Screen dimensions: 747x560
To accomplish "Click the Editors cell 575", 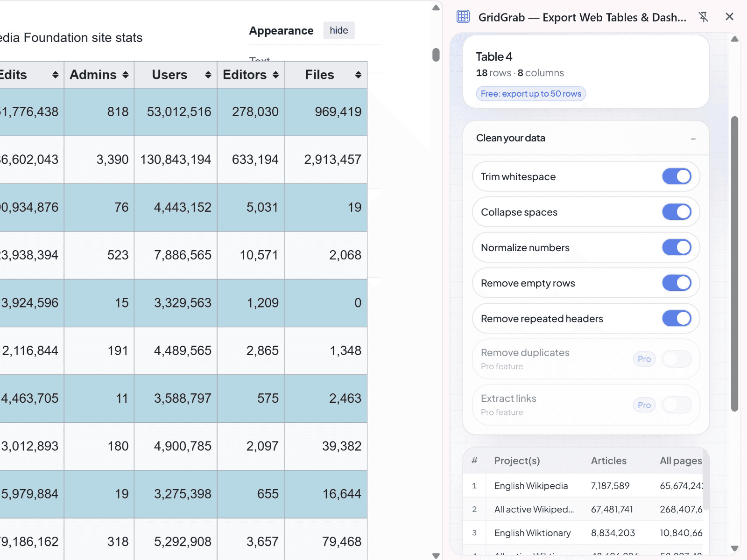I will (251, 399).
